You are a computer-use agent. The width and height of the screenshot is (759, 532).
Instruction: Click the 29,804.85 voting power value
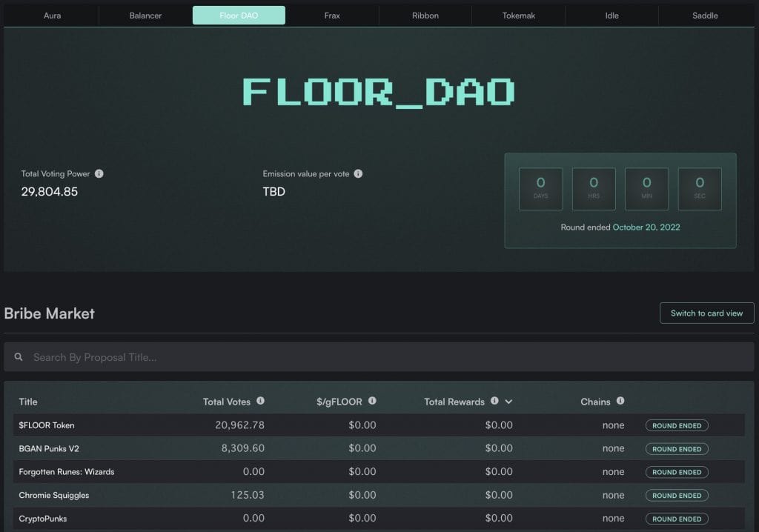tap(50, 192)
